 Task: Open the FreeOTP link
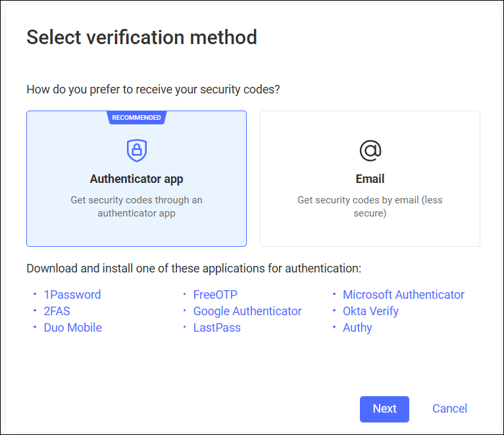215,295
